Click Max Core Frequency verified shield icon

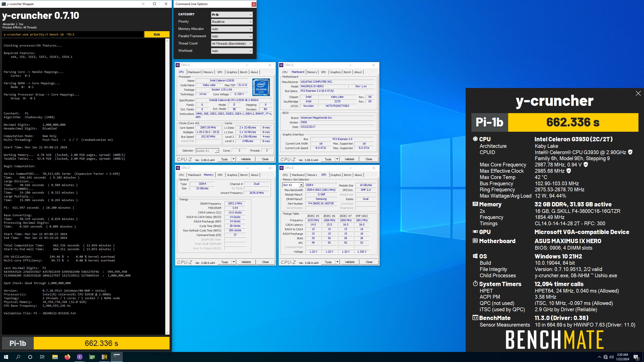tap(586, 164)
